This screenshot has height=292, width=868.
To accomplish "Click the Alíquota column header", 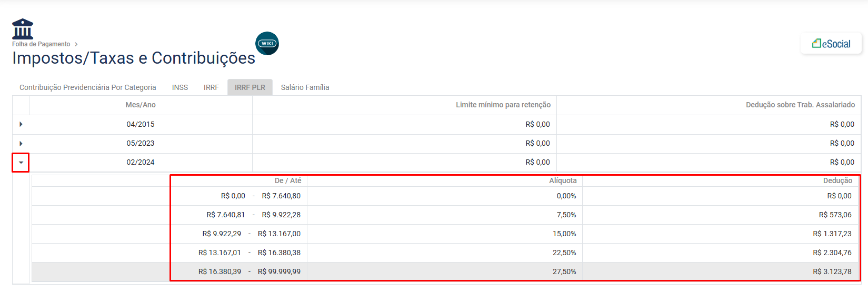I will [563, 181].
